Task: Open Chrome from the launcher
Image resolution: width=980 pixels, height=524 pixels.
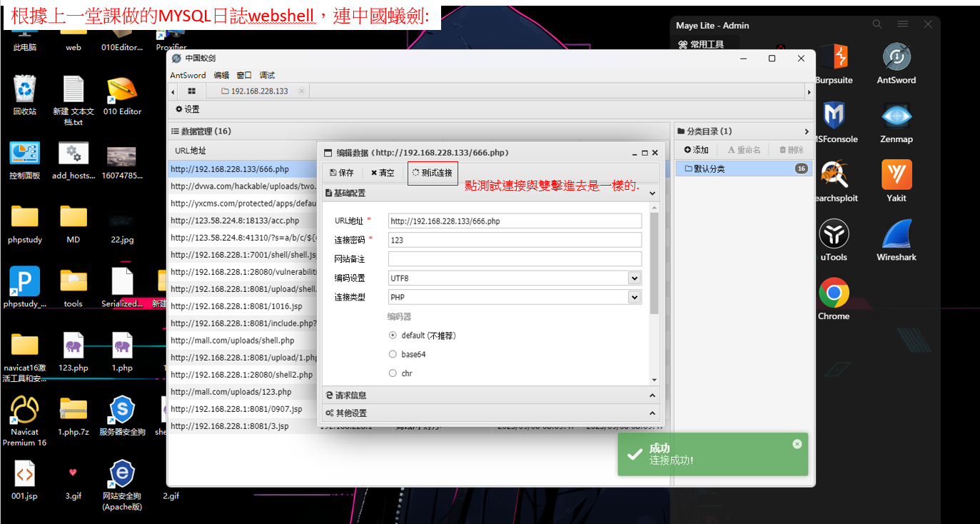Action: (834, 293)
